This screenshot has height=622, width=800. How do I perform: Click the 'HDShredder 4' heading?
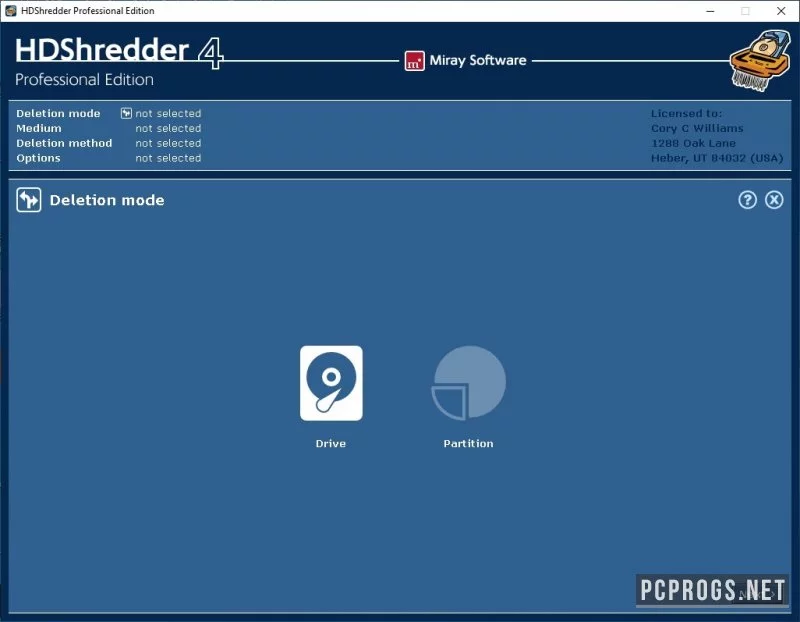[x=119, y=52]
